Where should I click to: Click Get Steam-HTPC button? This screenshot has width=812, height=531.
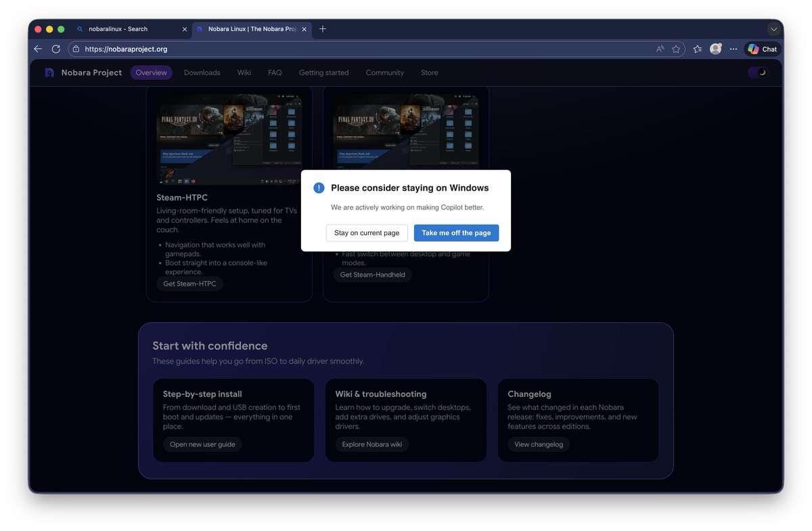click(190, 284)
